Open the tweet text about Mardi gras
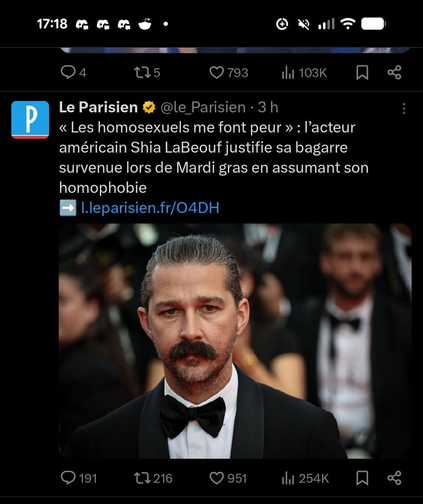Screen dimensions: 423x504 (x=213, y=157)
